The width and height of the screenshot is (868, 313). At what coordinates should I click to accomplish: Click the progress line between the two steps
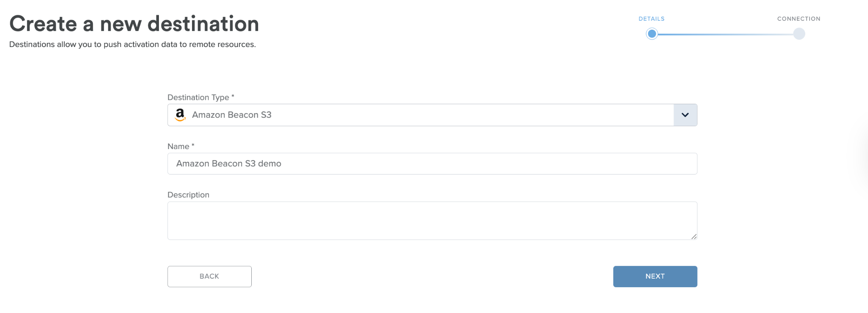[726, 34]
